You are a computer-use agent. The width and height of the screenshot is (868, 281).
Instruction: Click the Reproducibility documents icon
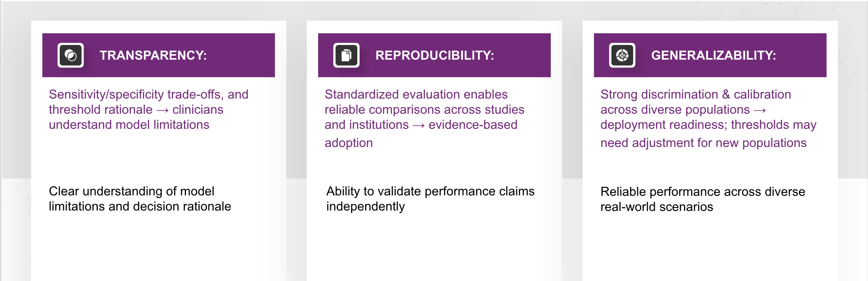pos(346,55)
